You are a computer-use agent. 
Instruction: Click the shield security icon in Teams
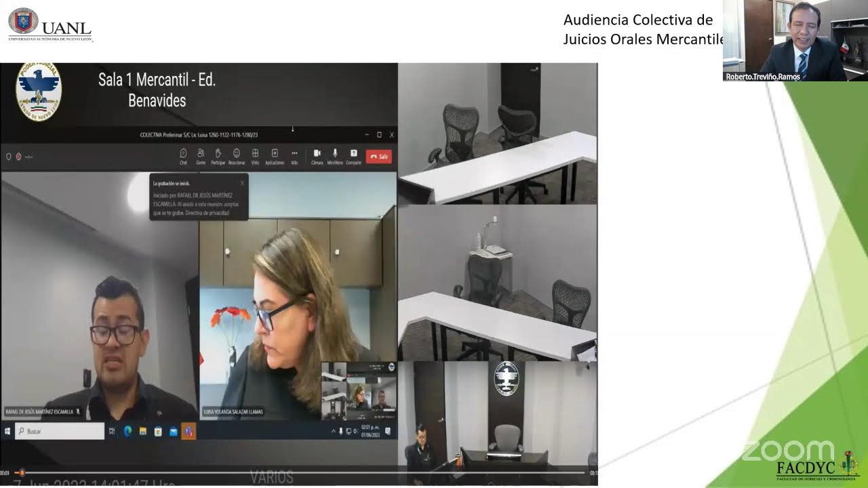coord(9,157)
